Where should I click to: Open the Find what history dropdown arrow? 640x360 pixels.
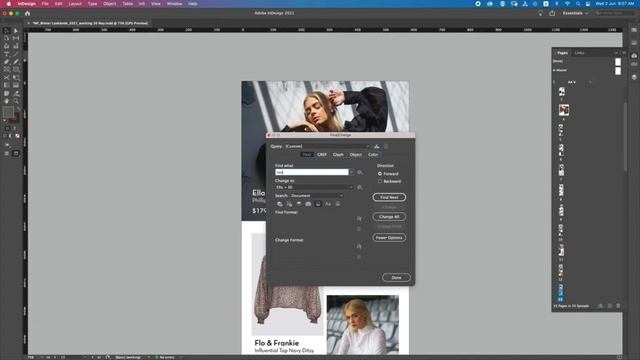351,172
